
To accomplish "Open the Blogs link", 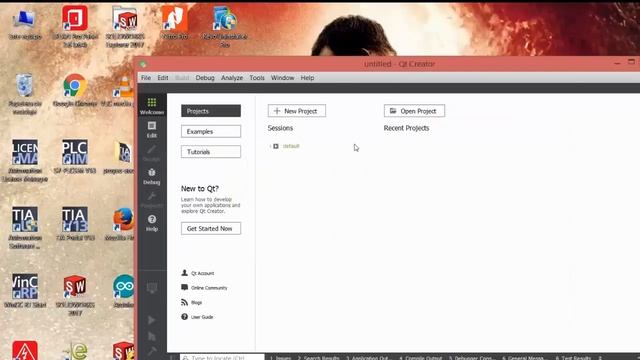I will coord(196,302).
